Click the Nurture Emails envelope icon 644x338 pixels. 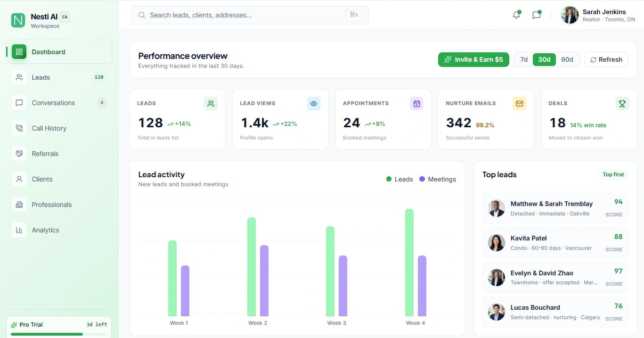[x=520, y=104]
